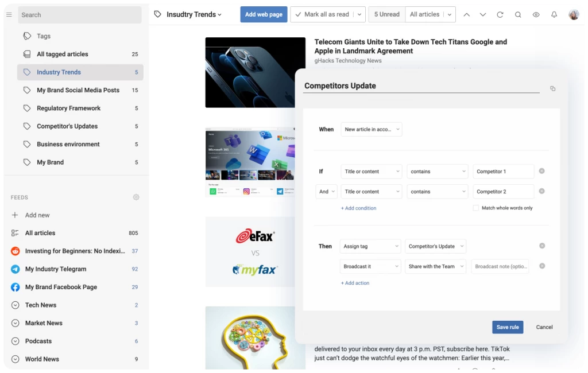The width and height of the screenshot is (588, 373).
Task: Click Mark all as read button
Action: (323, 14)
